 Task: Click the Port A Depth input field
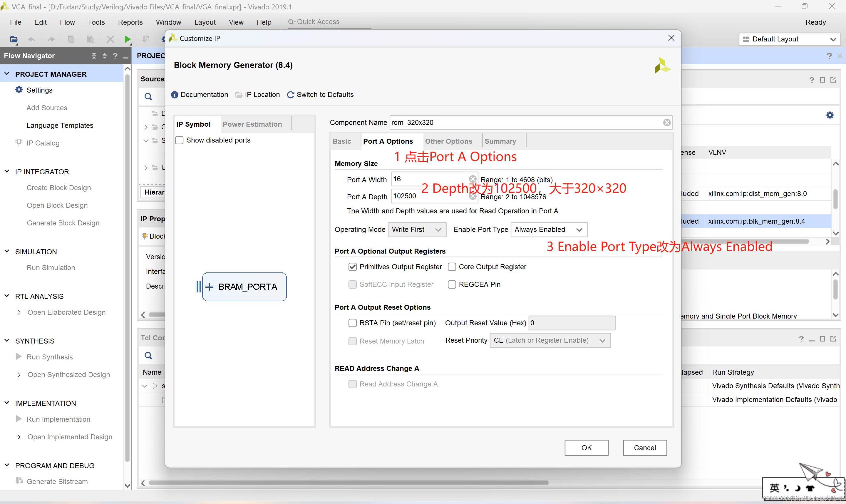click(x=435, y=196)
